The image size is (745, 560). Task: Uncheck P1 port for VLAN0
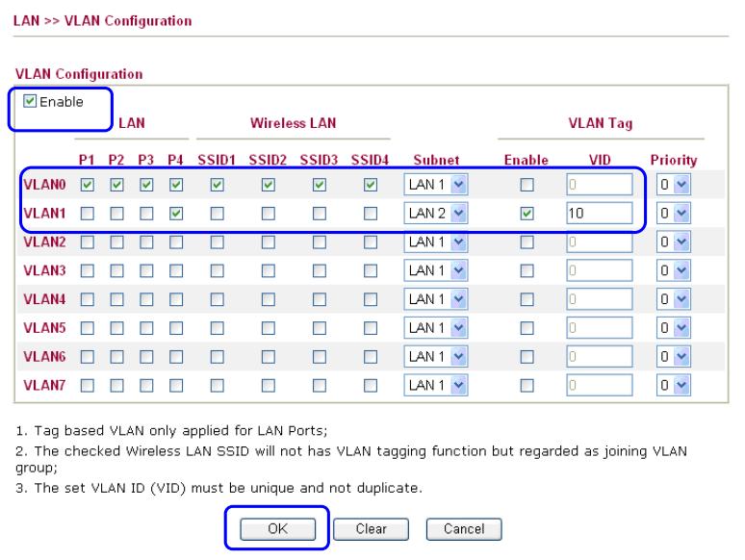[x=88, y=184]
